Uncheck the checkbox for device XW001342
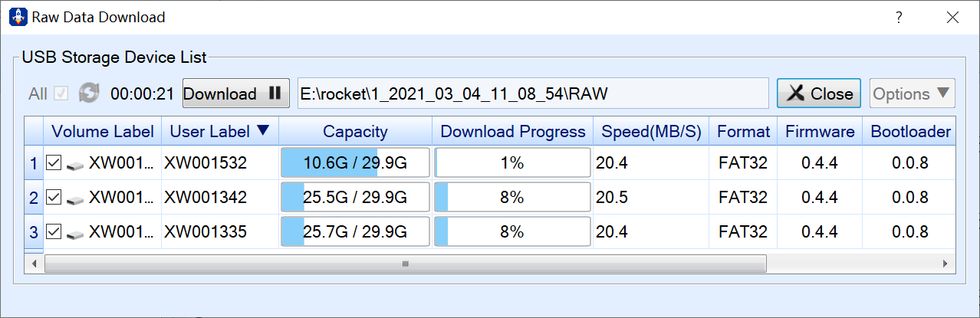Viewport: 980px width, 318px height. coord(54,197)
